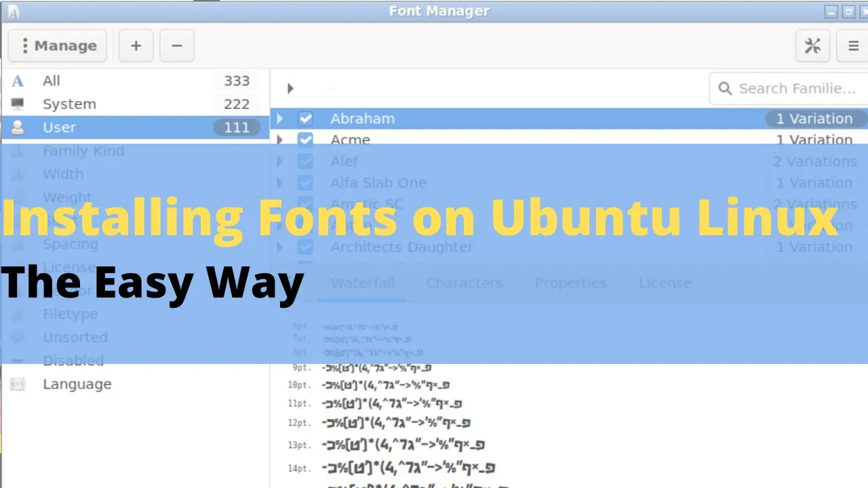
Task: Click the 111 count beside User
Action: [237, 127]
